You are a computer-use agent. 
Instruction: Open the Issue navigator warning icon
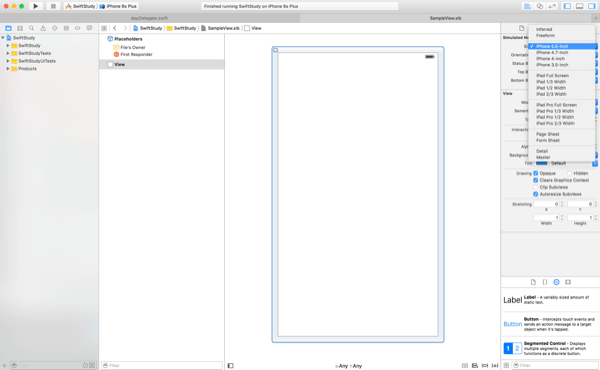coord(43,28)
